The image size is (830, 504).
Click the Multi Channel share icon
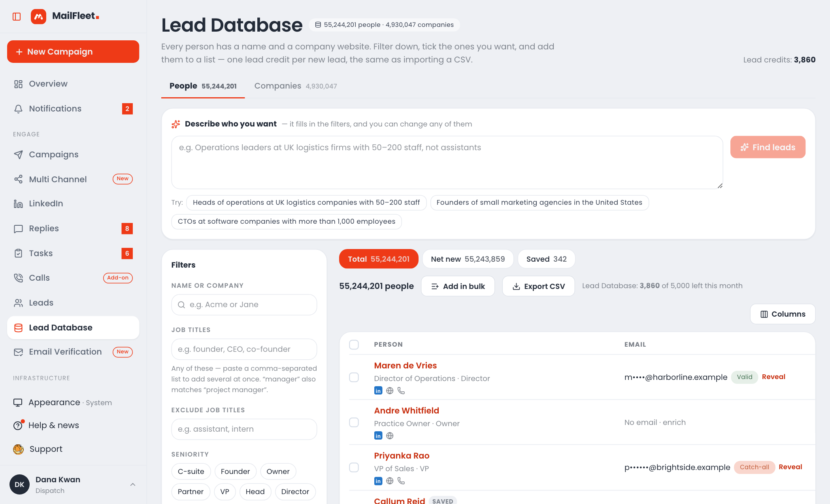coord(18,179)
